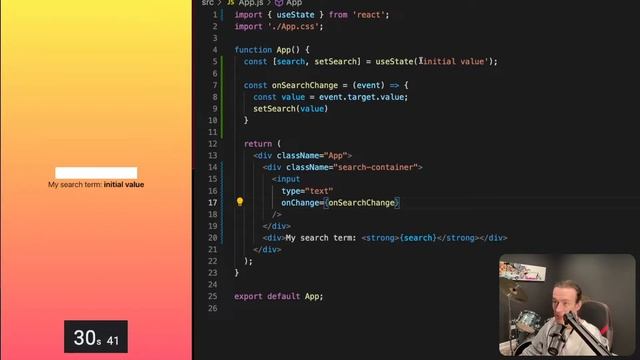The width and height of the screenshot is (640, 360).
Task: Click the 30s countdown timer box
Action: [96, 337]
